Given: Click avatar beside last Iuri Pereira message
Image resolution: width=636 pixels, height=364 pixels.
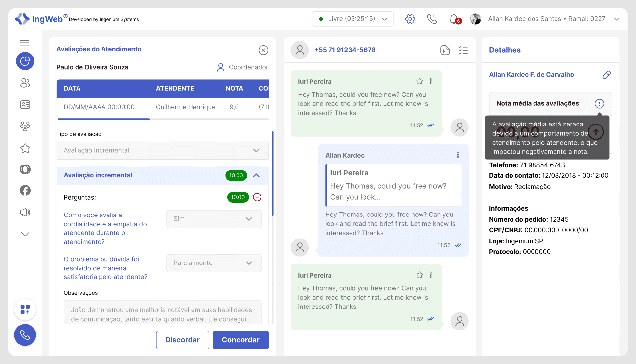Looking at the screenshot, I should (460, 321).
